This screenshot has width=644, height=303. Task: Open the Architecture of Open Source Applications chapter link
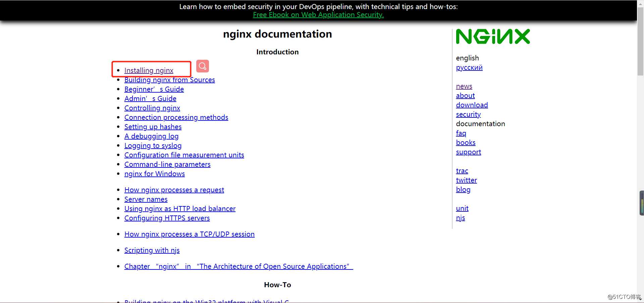click(239, 266)
